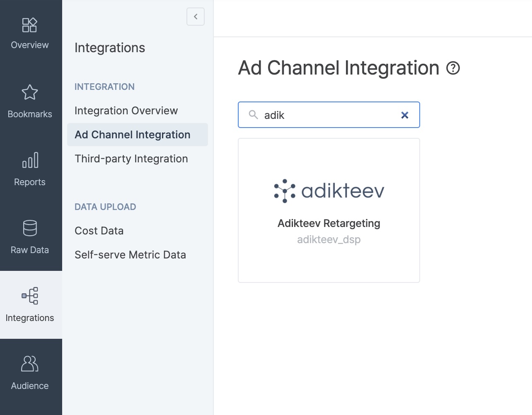Select the Raw Data database icon
532x415 pixels.
coord(30,228)
